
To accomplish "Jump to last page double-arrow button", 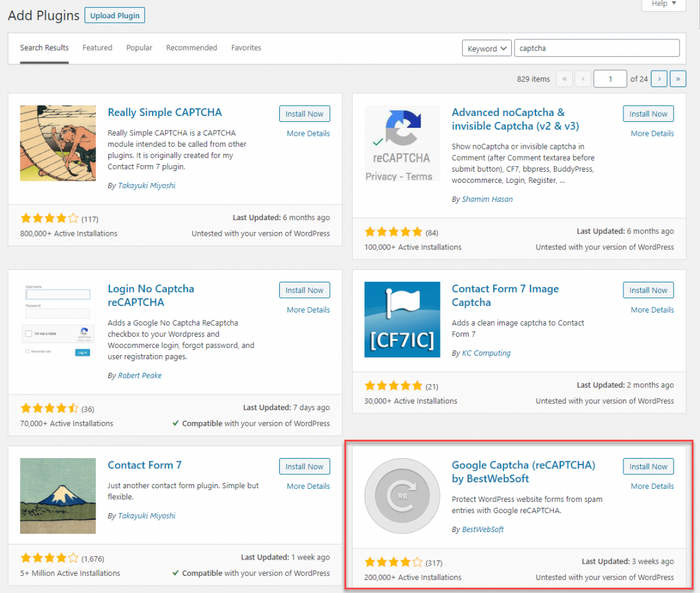I will pos(678,79).
